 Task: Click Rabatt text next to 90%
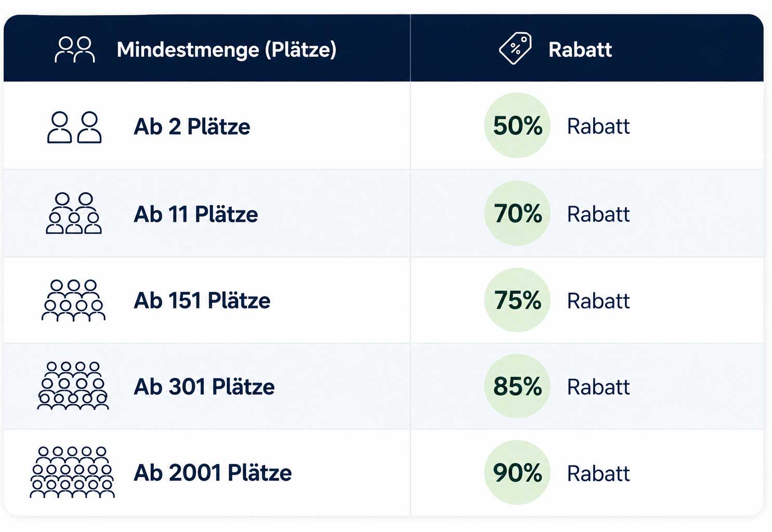598,473
